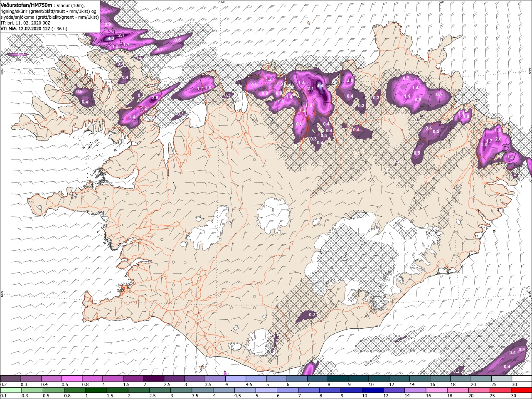Click the 3.5 label in upper legend row

[x=208, y=384]
